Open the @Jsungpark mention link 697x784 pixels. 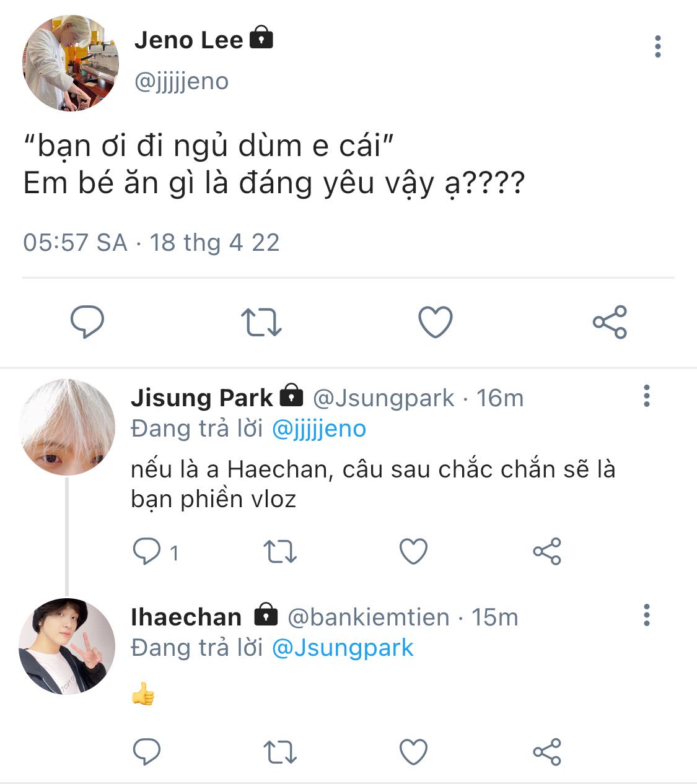(343, 648)
